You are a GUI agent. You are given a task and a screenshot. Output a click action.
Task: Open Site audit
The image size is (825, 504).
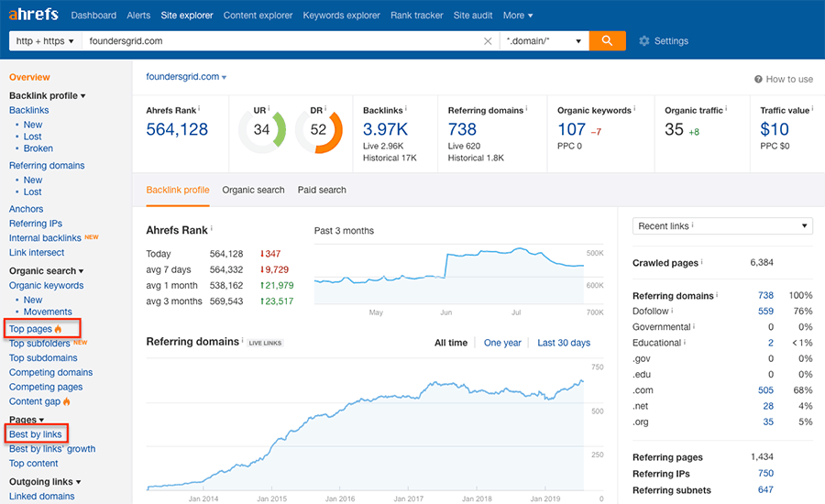click(x=473, y=16)
